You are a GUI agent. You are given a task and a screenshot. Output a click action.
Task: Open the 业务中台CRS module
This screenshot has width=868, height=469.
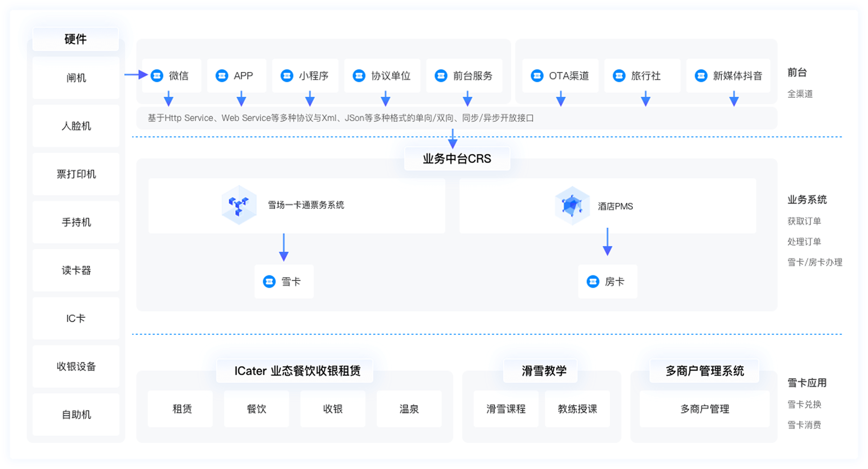pyautogui.click(x=457, y=159)
